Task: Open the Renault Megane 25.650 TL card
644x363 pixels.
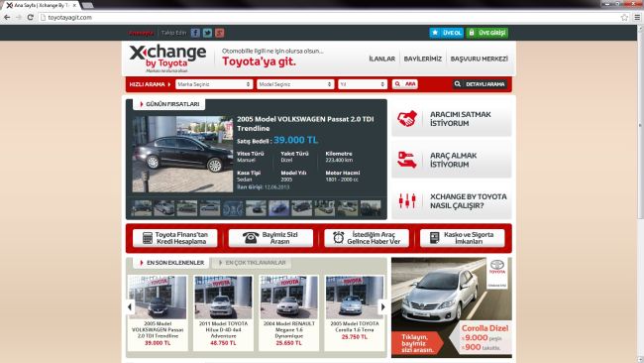Action: 289,312
